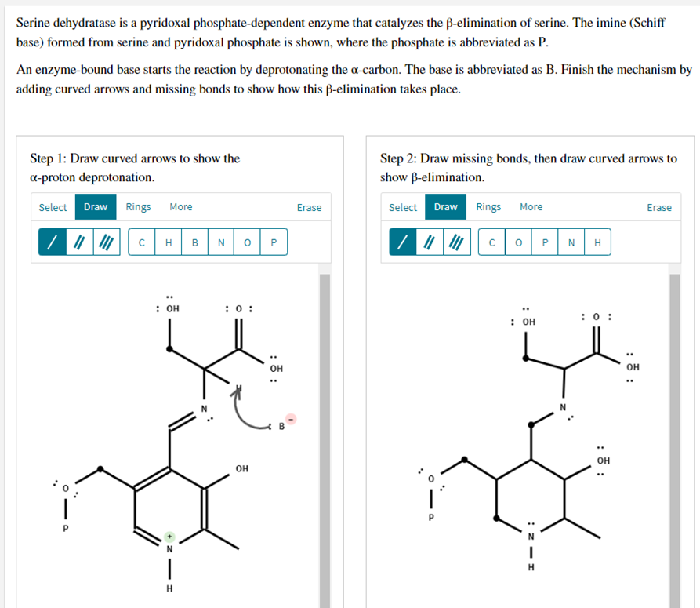The width and height of the screenshot is (700, 608).
Task: Switch to Select mode in Step 1
Action: pos(52,206)
